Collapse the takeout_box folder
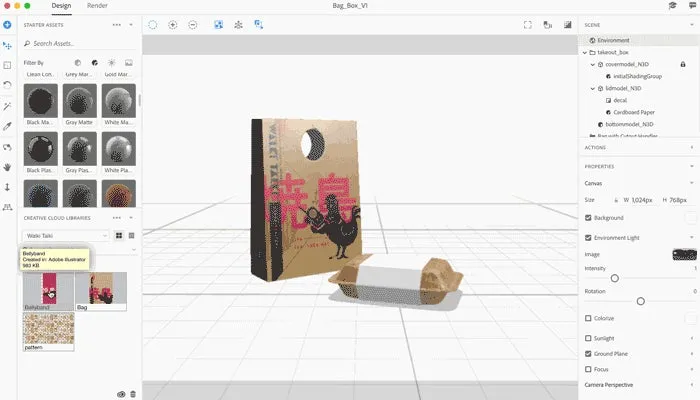Viewport: 700px width, 400px height. click(584, 53)
